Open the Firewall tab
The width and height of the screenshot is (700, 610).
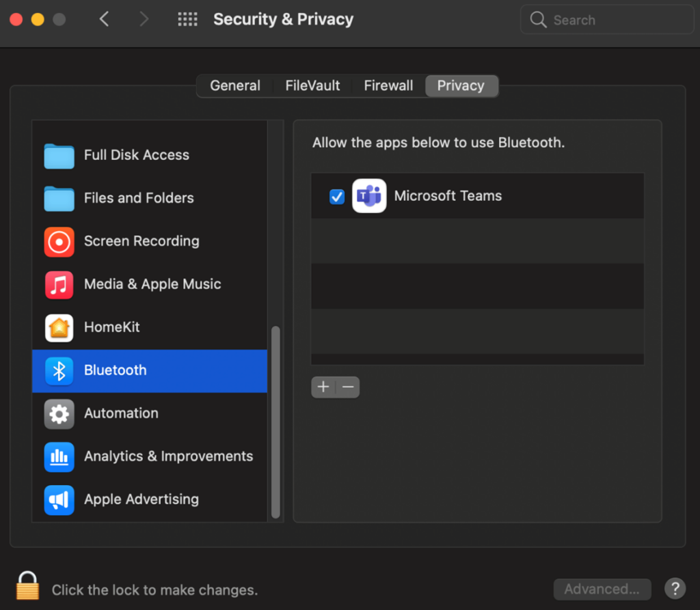(388, 85)
